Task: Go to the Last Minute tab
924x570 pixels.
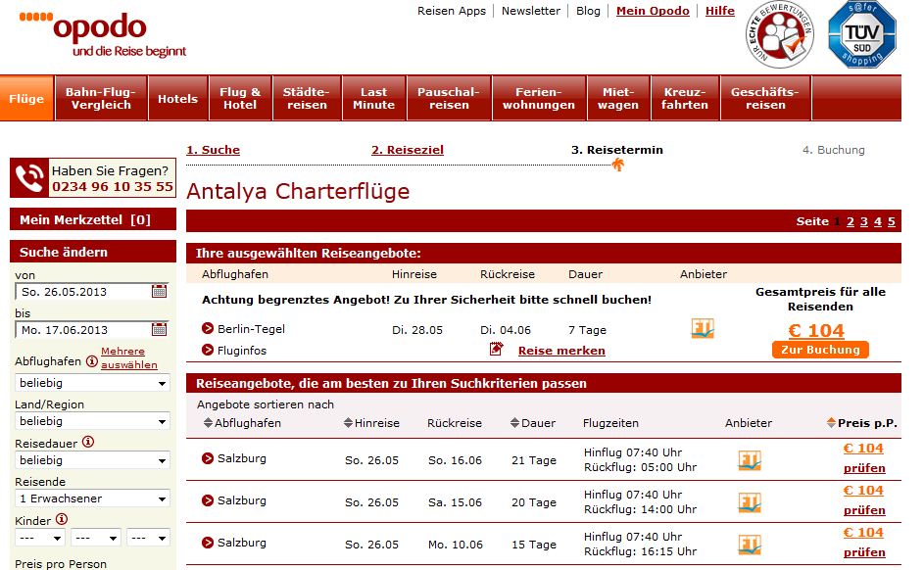Action: [x=373, y=98]
